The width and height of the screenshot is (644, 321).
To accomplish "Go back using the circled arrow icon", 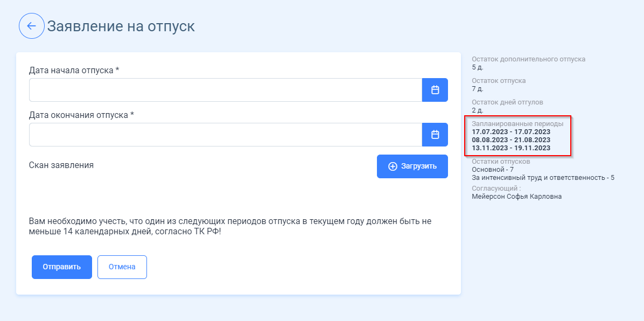I will tap(32, 26).
